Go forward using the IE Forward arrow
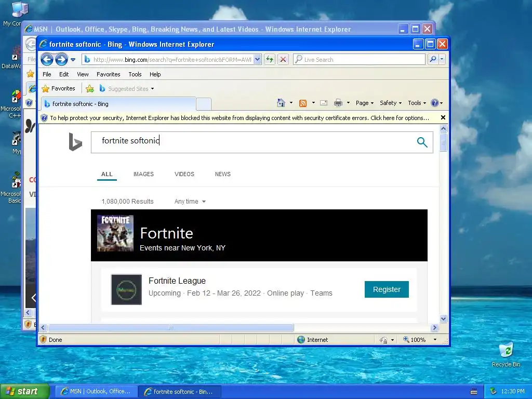532x399 pixels. [x=61, y=60]
